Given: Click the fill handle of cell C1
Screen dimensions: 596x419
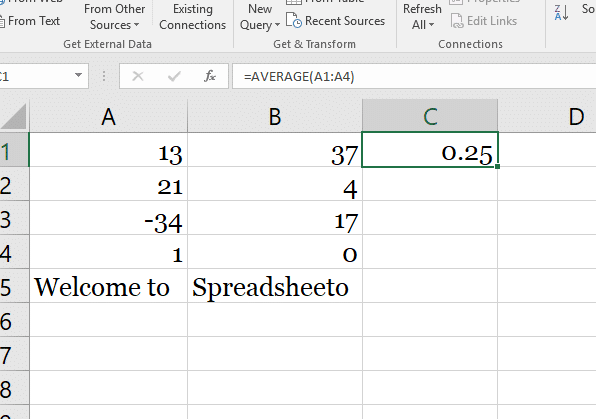Looking at the screenshot, I should pyautogui.click(x=498, y=167).
